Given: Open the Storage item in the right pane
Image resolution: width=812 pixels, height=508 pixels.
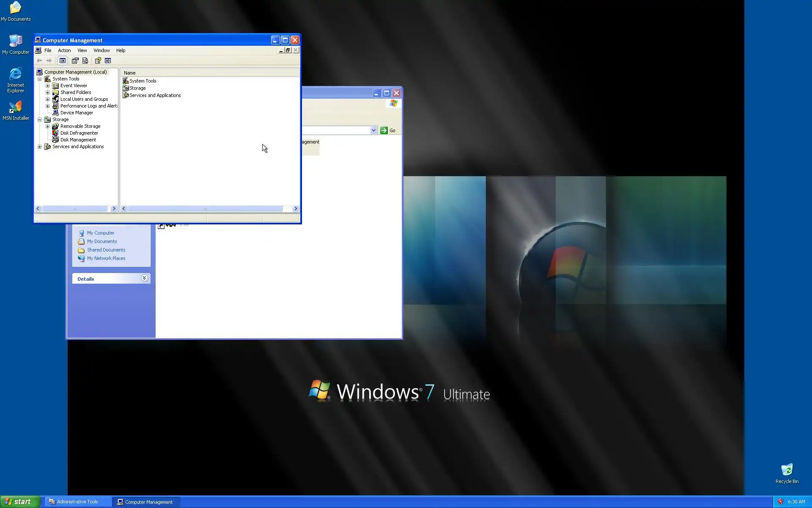Looking at the screenshot, I should coord(137,88).
